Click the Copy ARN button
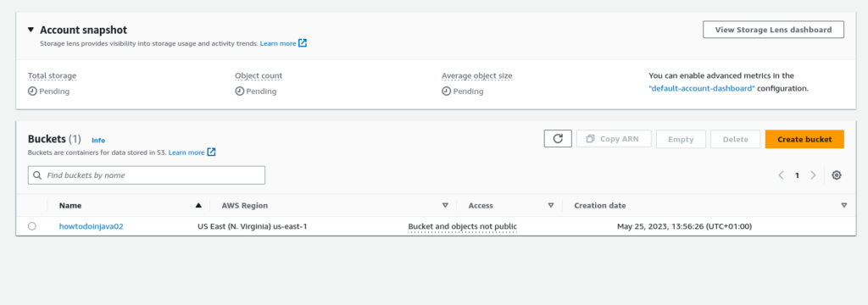The width and height of the screenshot is (868, 305). coord(614,139)
